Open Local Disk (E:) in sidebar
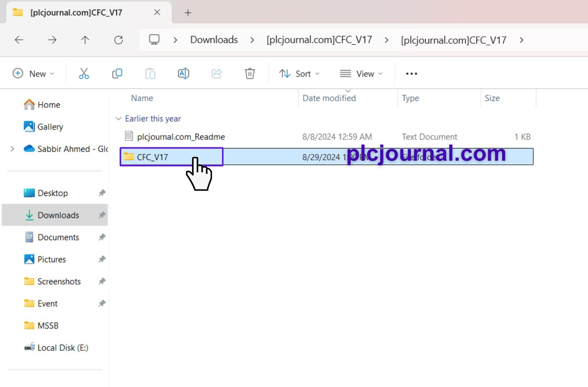588x387 pixels. point(56,348)
